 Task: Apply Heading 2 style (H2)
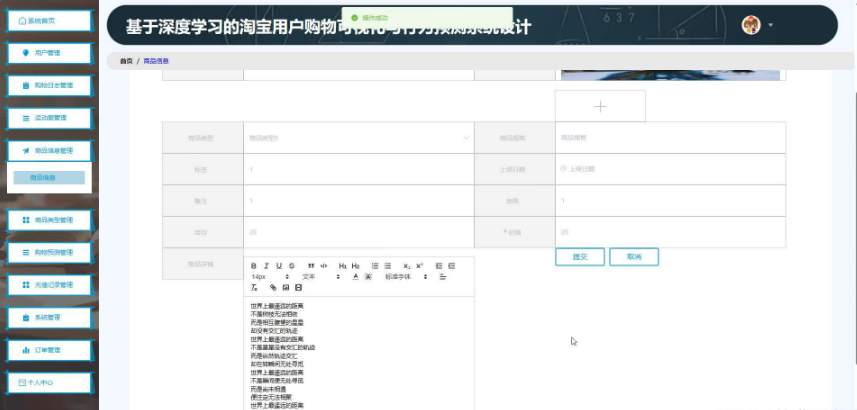tap(356, 266)
